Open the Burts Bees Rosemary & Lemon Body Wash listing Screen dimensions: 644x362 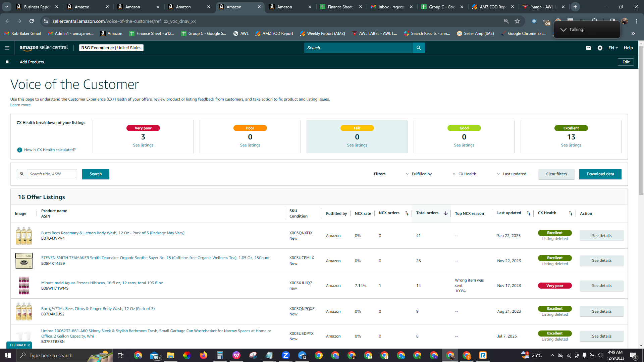coord(113,233)
